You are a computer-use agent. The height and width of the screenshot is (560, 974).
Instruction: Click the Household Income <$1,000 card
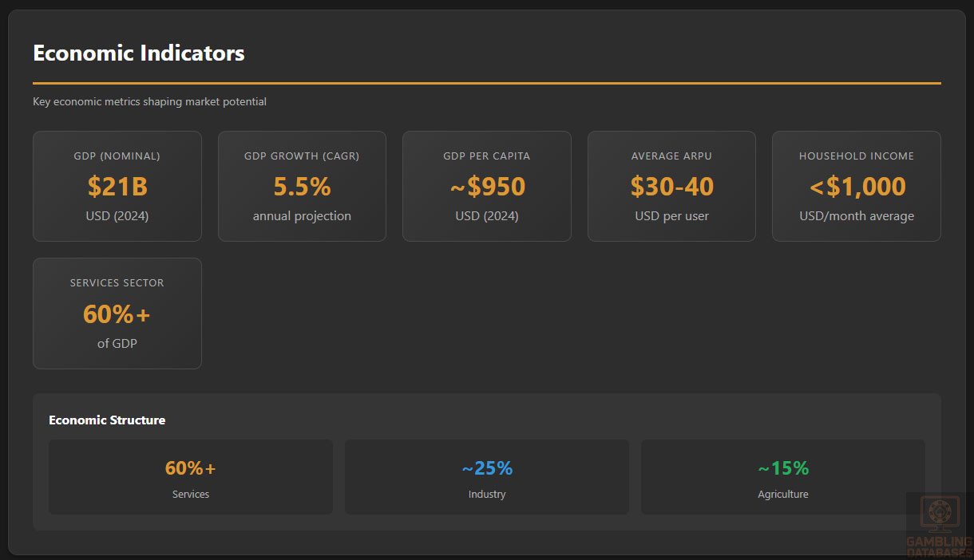click(857, 186)
